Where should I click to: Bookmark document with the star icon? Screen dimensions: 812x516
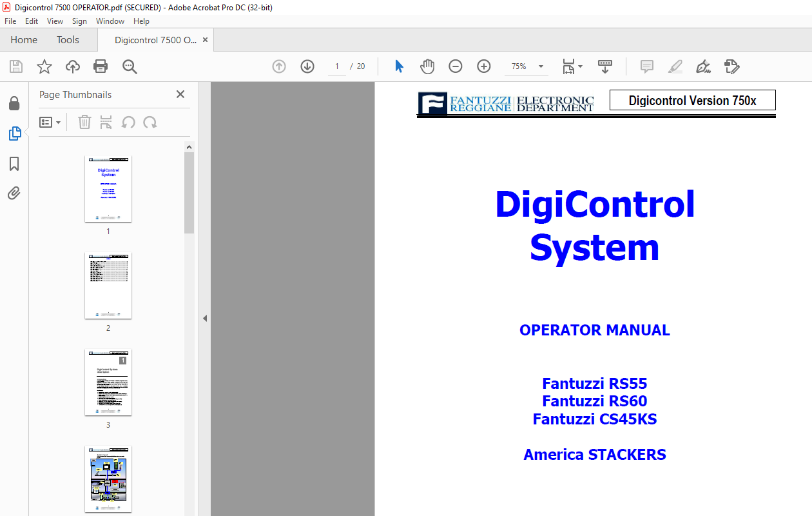click(x=44, y=66)
